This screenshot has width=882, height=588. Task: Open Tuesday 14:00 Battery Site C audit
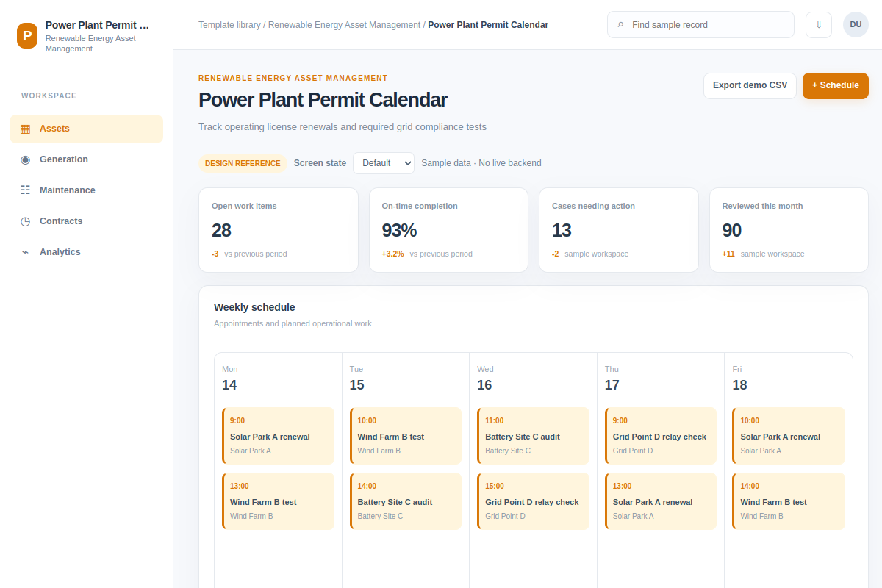406,501
